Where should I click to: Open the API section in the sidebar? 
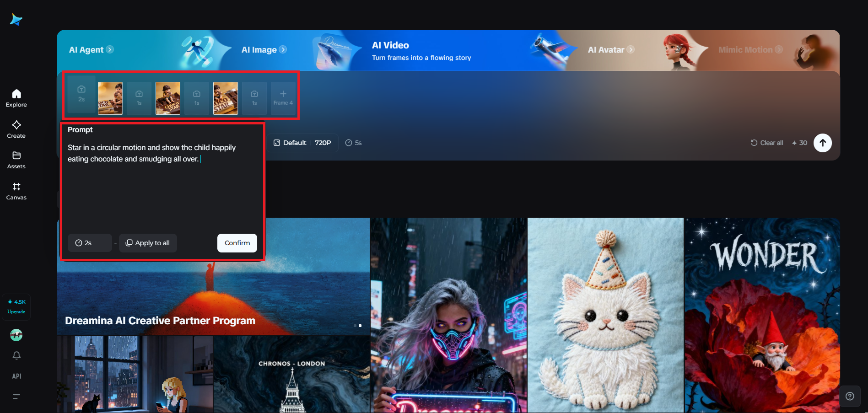(x=16, y=376)
